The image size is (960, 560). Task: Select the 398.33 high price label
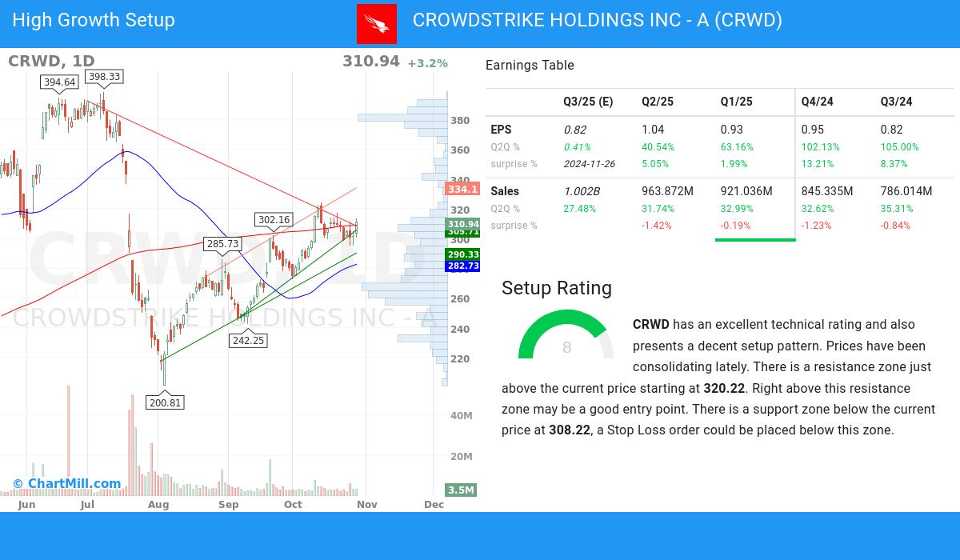(104, 77)
